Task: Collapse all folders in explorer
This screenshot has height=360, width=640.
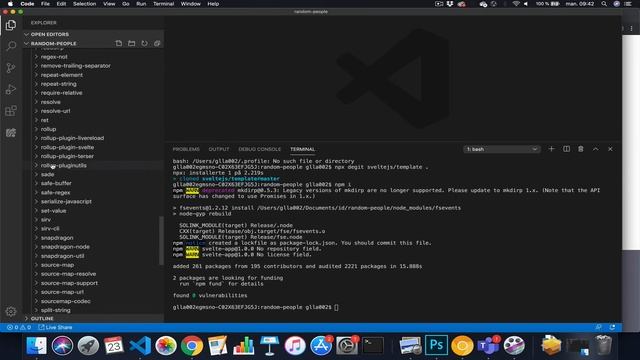Action: [157, 43]
